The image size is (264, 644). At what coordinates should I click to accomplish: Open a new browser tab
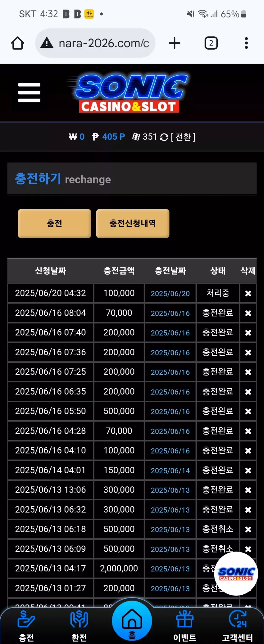pyautogui.click(x=175, y=43)
